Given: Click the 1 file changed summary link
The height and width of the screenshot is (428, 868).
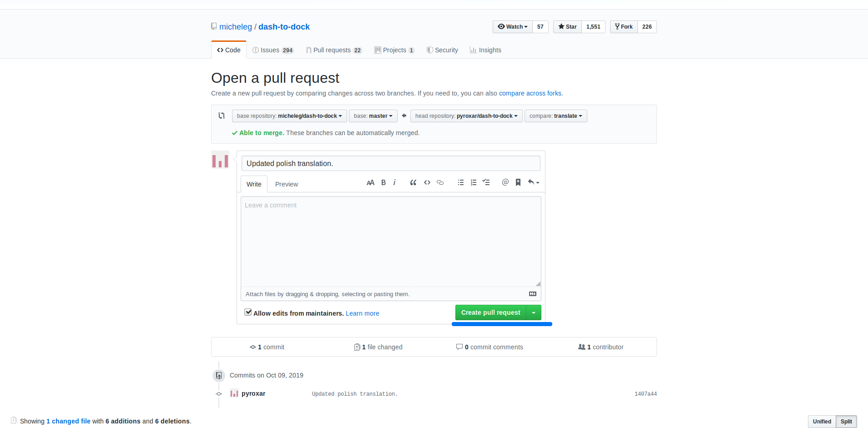Looking at the screenshot, I should pyautogui.click(x=378, y=347).
